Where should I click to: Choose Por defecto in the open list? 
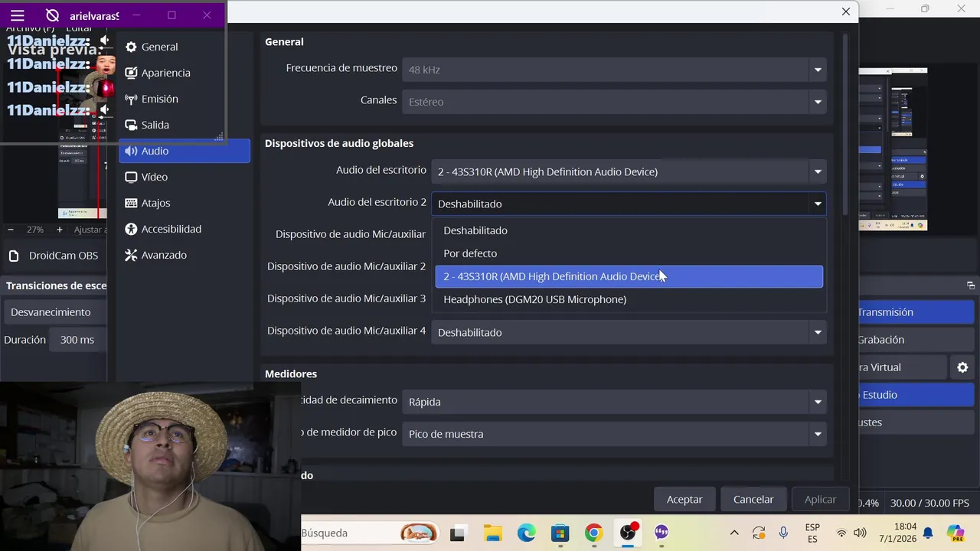(x=629, y=253)
